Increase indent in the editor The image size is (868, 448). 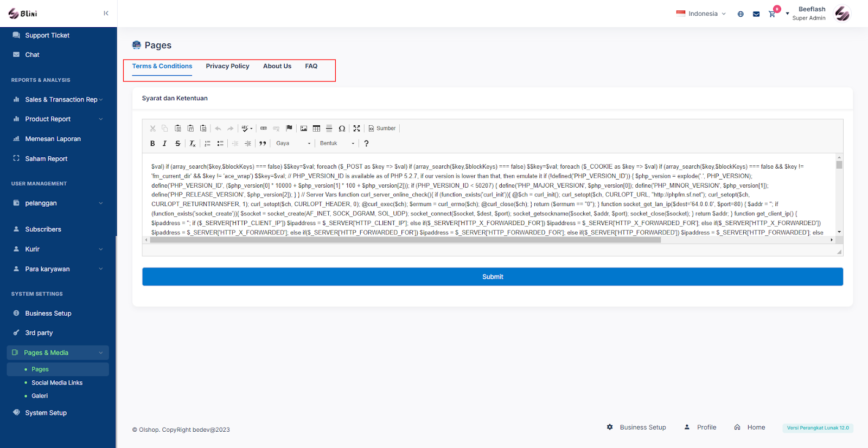point(247,144)
